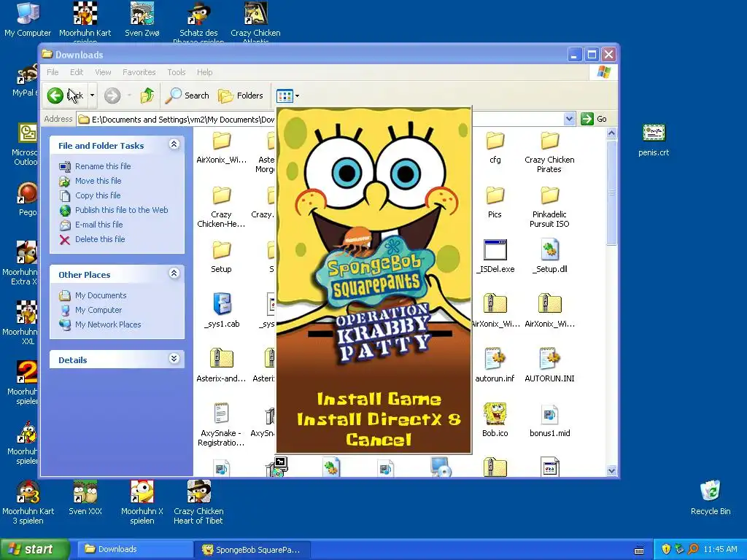747x560 pixels.
Task: Select Crazy Chicken Heart of Tibet shortcut
Action: pos(198,502)
